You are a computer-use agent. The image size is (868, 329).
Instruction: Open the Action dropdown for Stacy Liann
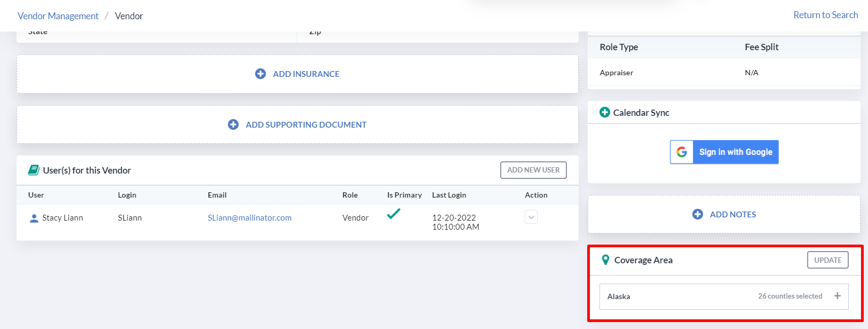[x=531, y=217]
